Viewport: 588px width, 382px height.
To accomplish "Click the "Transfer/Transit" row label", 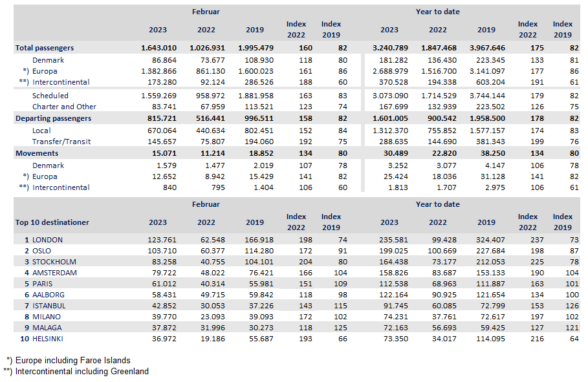I will pos(61,142).
